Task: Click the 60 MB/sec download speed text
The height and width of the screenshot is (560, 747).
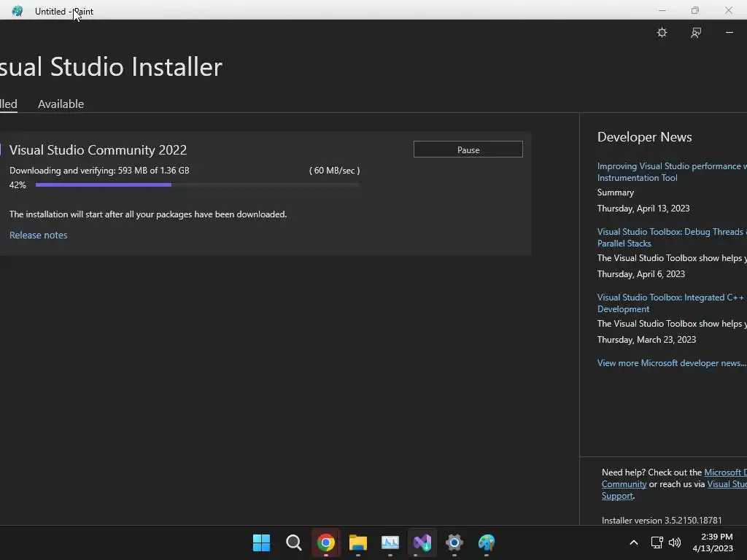Action: point(334,171)
